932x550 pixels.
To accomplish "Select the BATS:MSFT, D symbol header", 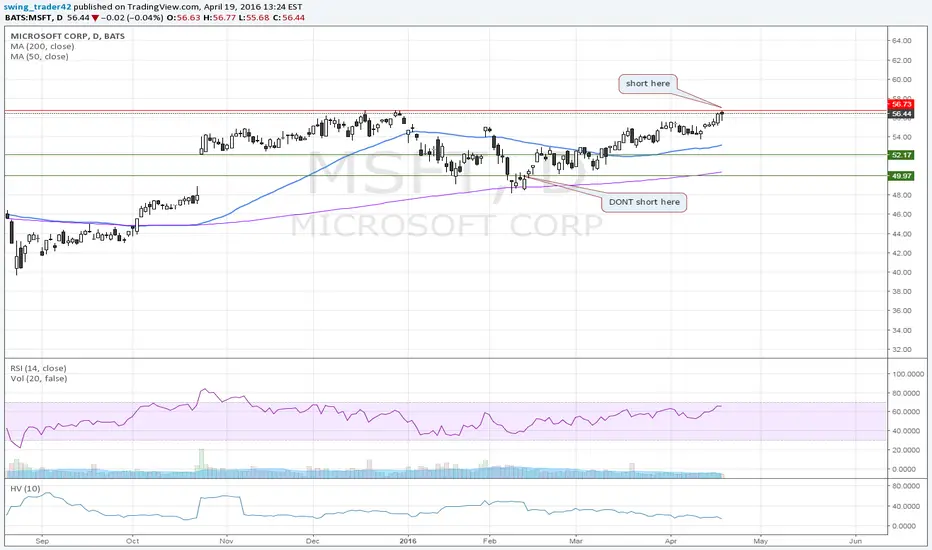I will pos(34,18).
